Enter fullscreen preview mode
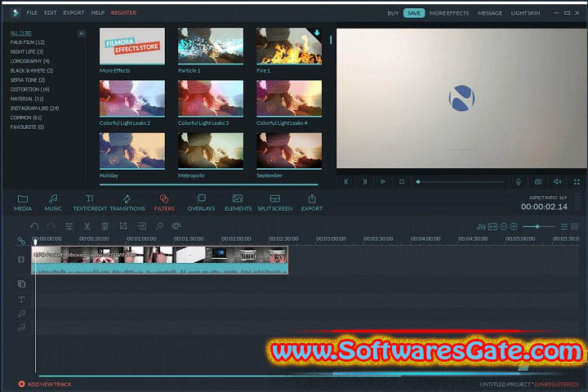Image resolution: width=588 pixels, height=392 pixels. [577, 182]
